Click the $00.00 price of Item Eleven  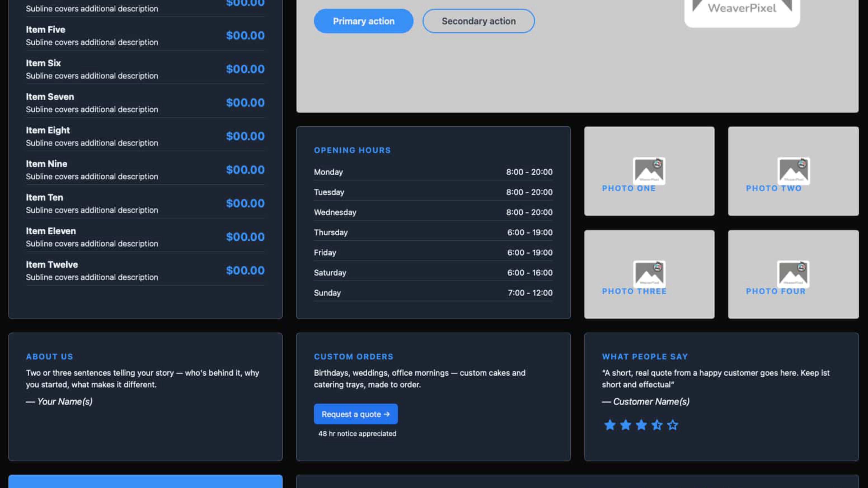[245, 237]
